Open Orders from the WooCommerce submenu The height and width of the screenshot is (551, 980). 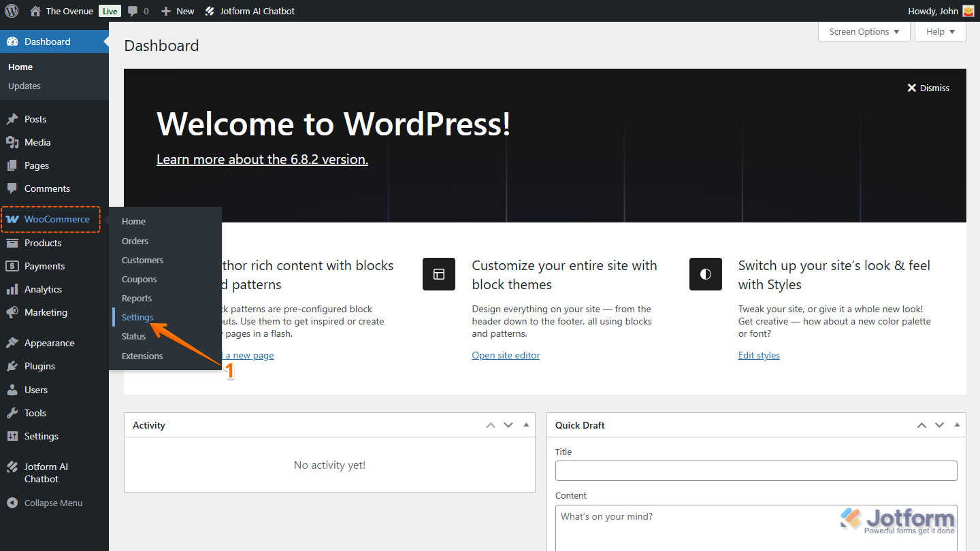click(x=135, y=240)
